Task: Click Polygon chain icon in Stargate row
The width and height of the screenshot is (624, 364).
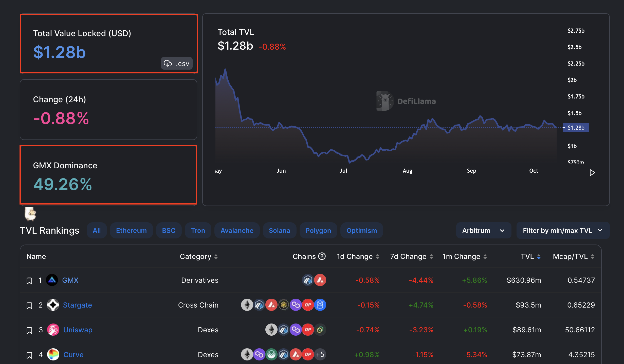Action: (x=296, y=305)
